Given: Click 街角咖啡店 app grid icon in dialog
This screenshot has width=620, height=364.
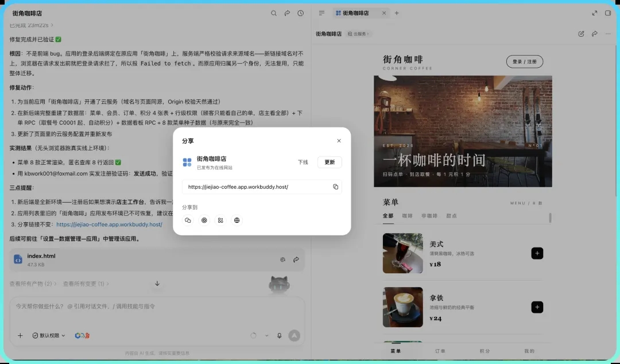Looking at the screenshot, I should pos(187,162).
